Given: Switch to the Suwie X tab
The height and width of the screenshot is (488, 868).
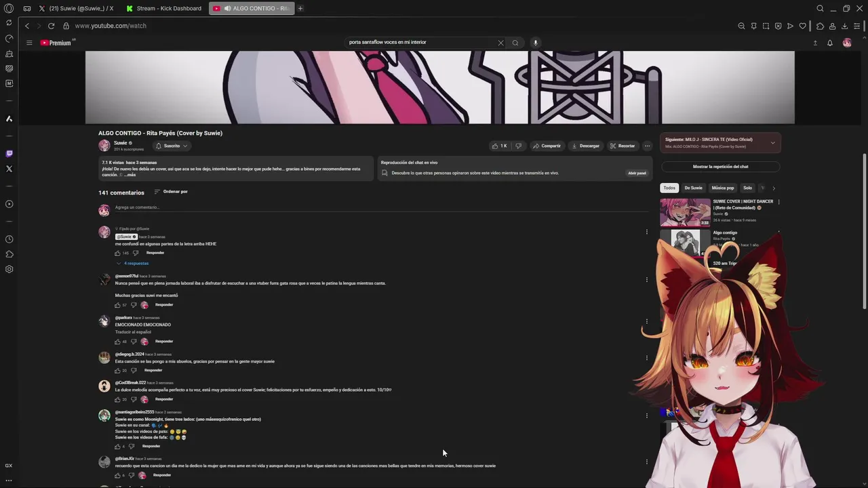Looking at the screenshot, I should point(76,8).
